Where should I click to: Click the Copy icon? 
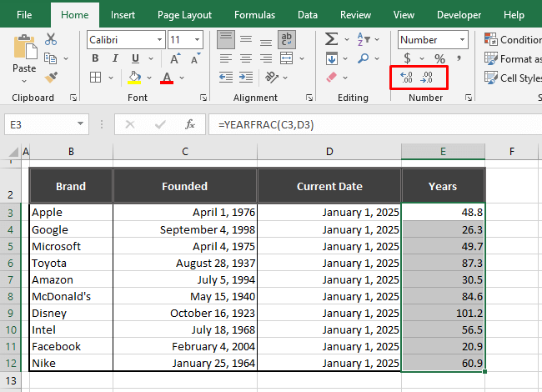pyautogui.click(x=51, y=58)
